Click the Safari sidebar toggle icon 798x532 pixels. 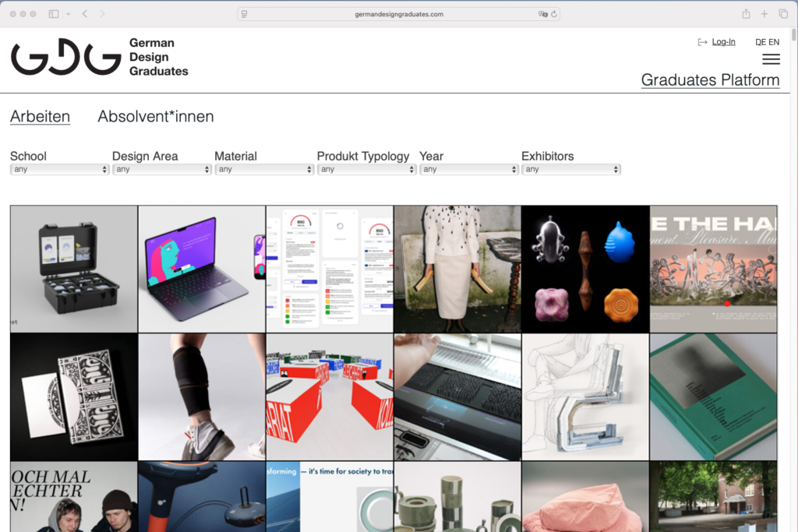(54, 14)
